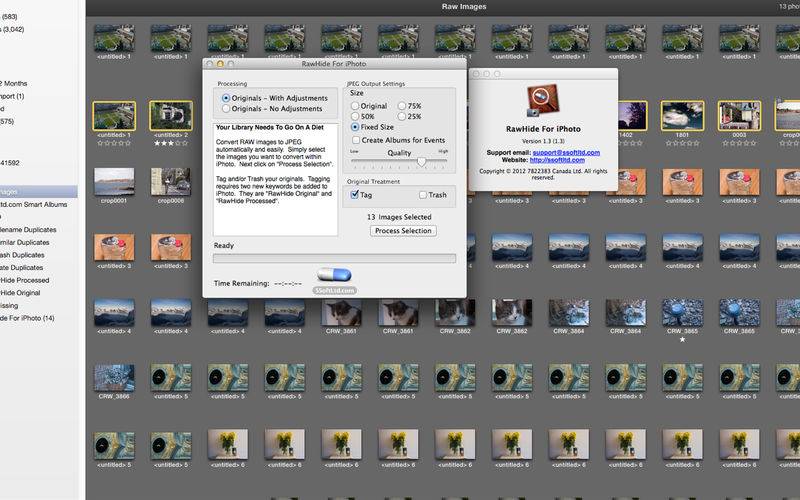
Task: Uncheck the Tag checkbox
Action: click(x=355, y=194)
